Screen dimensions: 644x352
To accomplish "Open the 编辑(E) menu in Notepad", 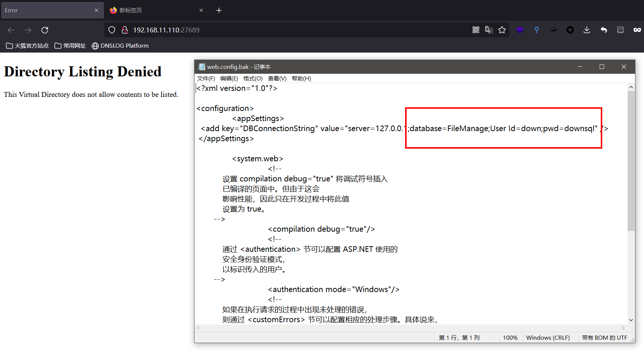I will (x=229, y=79).
